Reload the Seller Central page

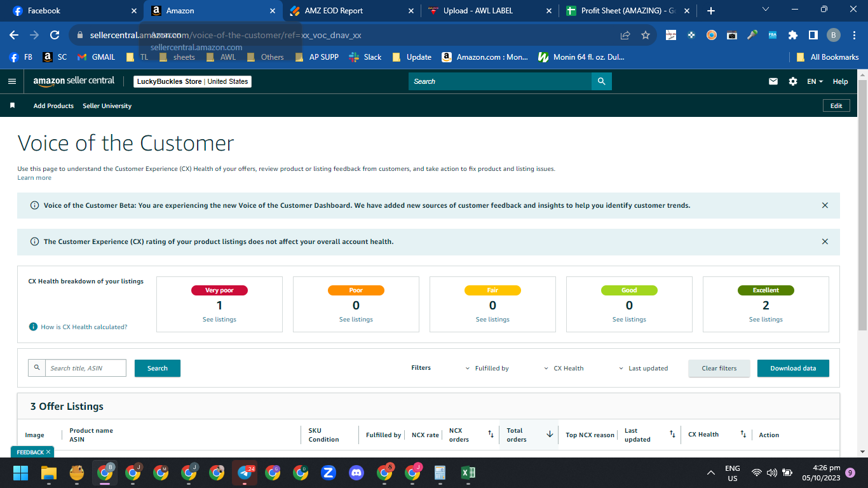pos(55,35)
